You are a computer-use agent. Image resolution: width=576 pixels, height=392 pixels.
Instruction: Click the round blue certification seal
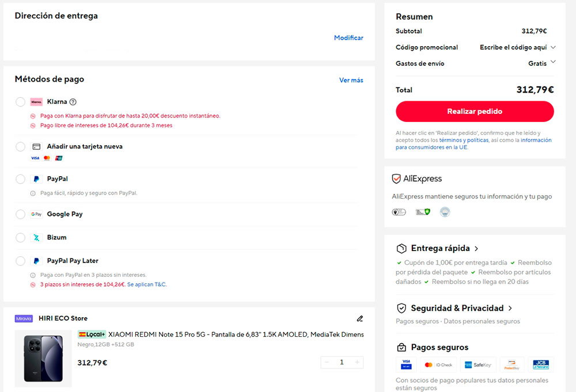[445, 212]
